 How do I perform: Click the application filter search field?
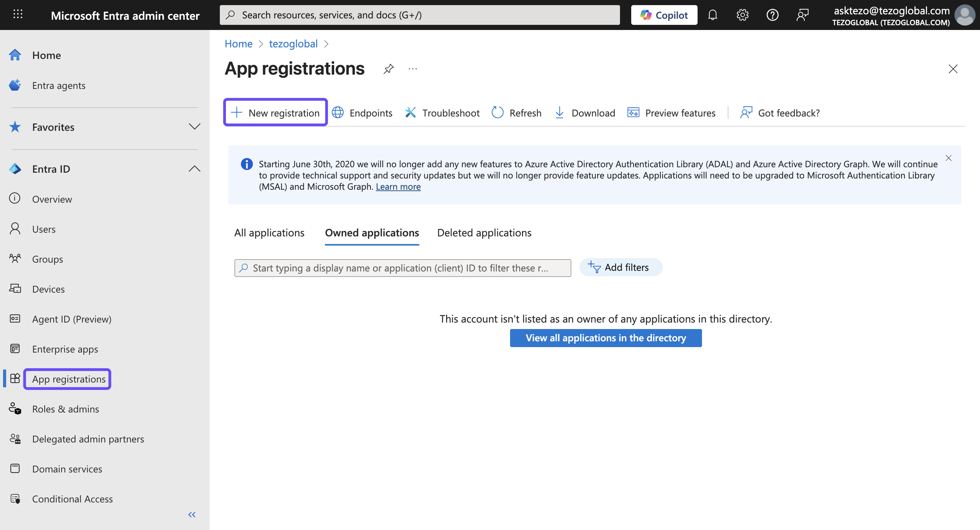coord(403,268)
